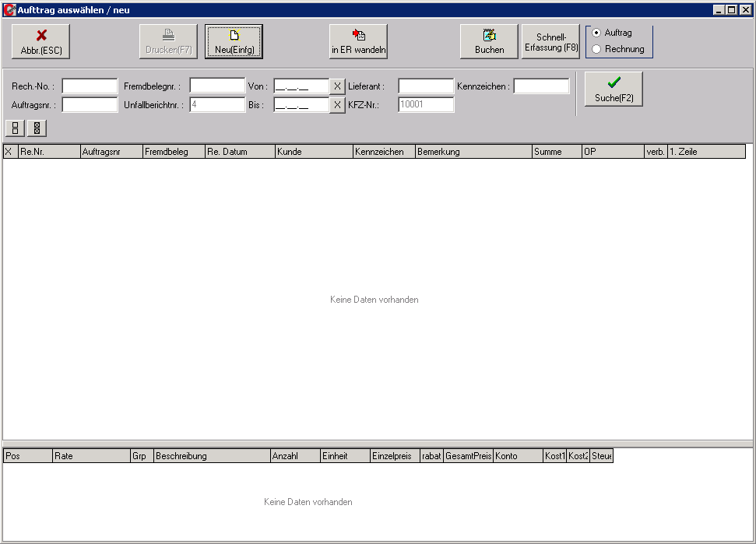Open Schnell-Erfassung (F8) quick entry
The width and height of the screenshot is (756, 544).
551,42
